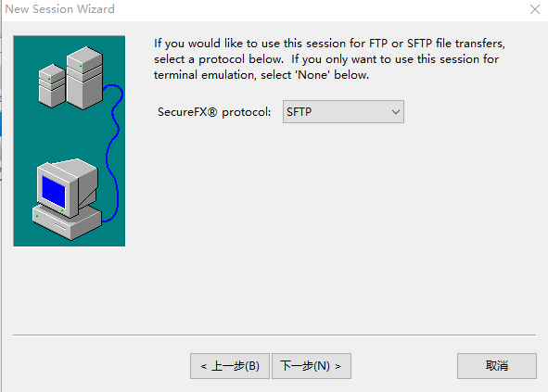Click the word 'None' in the instructions
The width and height of the screenshot is (548, 392).
pyautogui.click(x=312, y=75)
